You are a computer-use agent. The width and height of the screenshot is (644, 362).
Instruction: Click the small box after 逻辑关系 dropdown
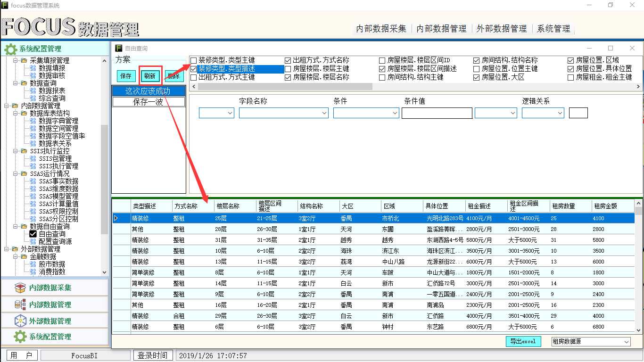click(x=578, y=113)
